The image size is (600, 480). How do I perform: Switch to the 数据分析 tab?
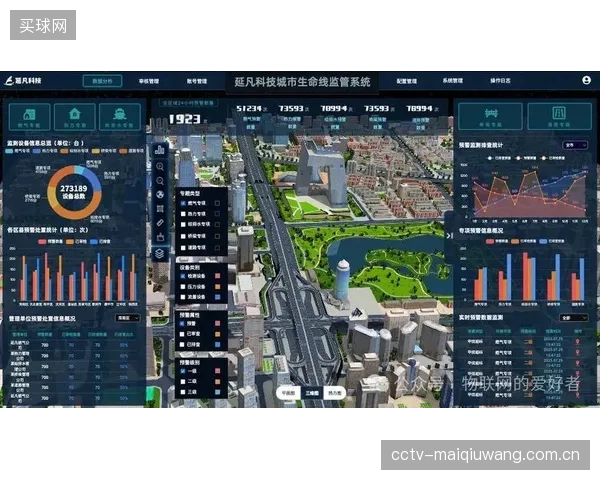pyautogui.click(x=102, y=81)
